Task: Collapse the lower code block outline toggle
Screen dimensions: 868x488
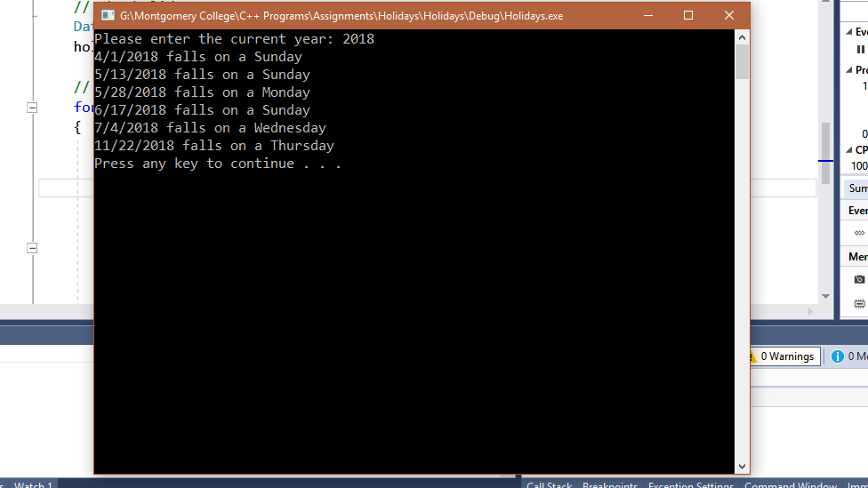Action: (x=32, y=248)
